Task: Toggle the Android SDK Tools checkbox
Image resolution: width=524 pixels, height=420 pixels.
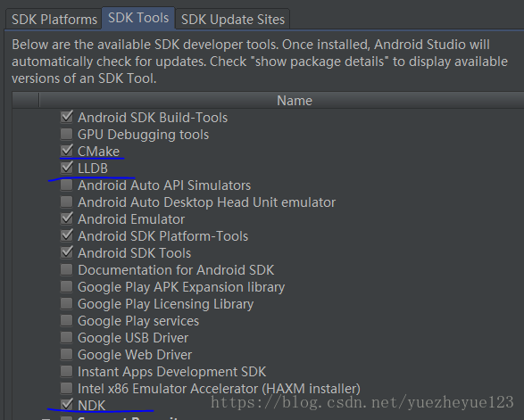Action: click(67, 252)
